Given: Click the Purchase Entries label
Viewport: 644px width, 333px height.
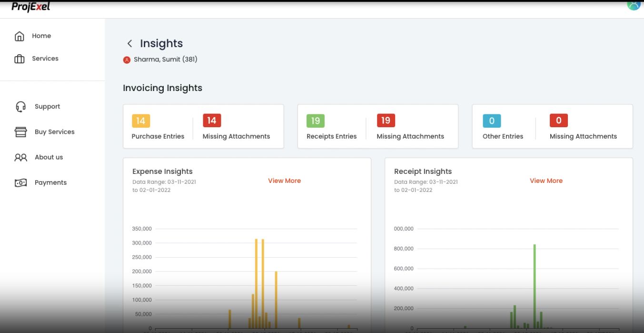Looking at the screenshot, I should click(x=158, y=136).
